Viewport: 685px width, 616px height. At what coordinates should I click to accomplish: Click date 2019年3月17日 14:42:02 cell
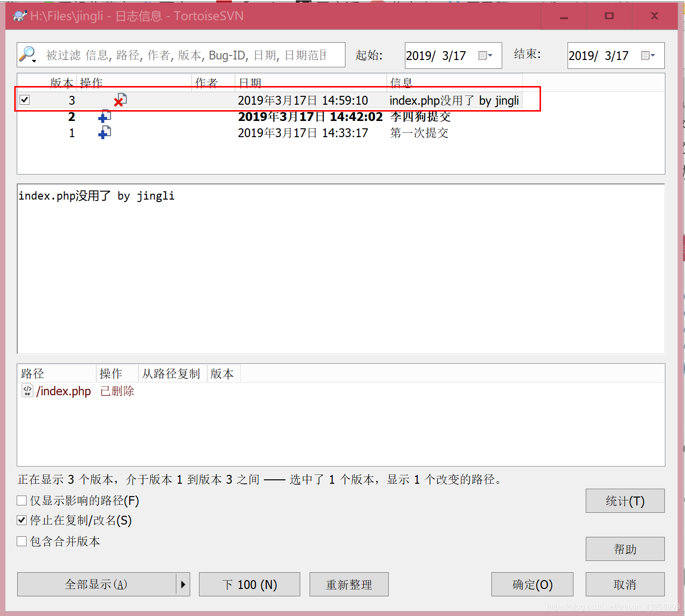click(x=310, y=117)
